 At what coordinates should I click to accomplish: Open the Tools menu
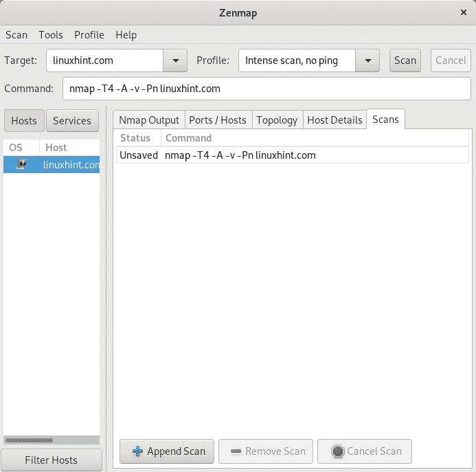coord(51,35)
